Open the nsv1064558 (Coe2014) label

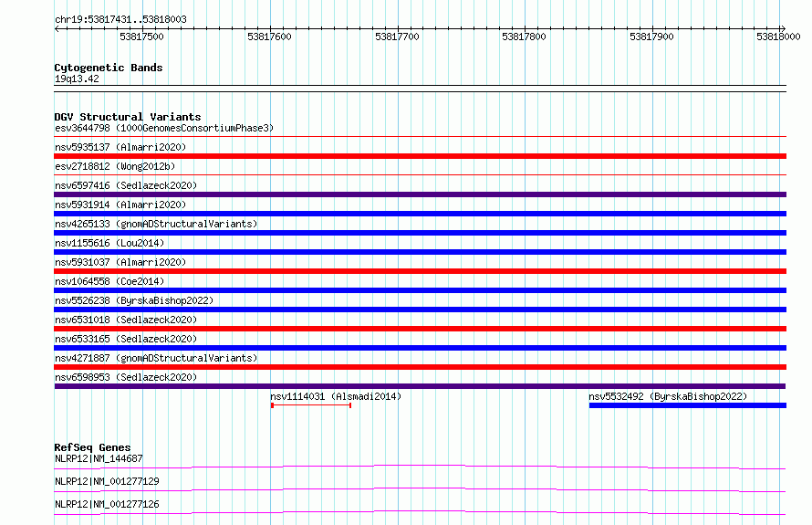pyautogui.click(x=109, y=281)
